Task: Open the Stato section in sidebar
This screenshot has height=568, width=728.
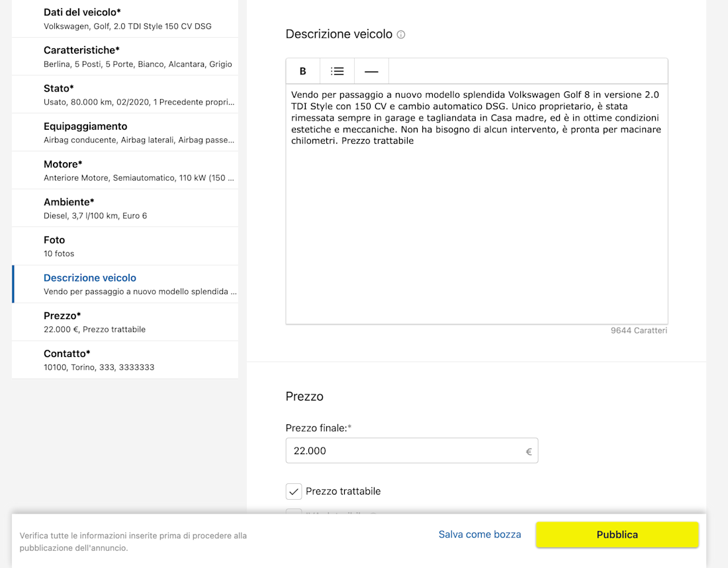Action: tap(125, 95)
